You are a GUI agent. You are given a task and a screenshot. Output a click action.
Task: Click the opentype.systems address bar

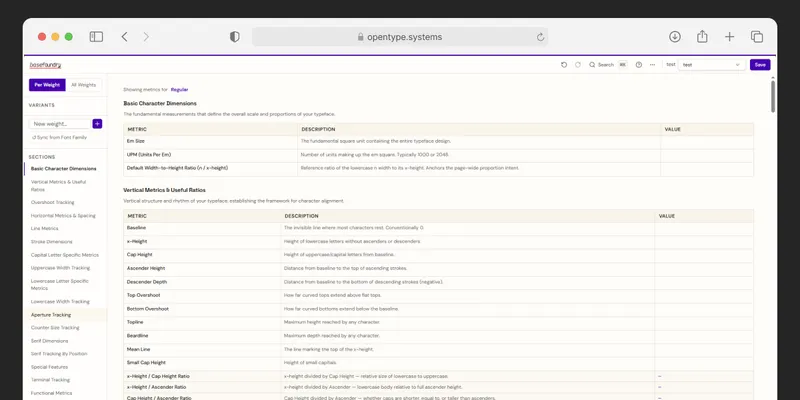coord(400,37)
